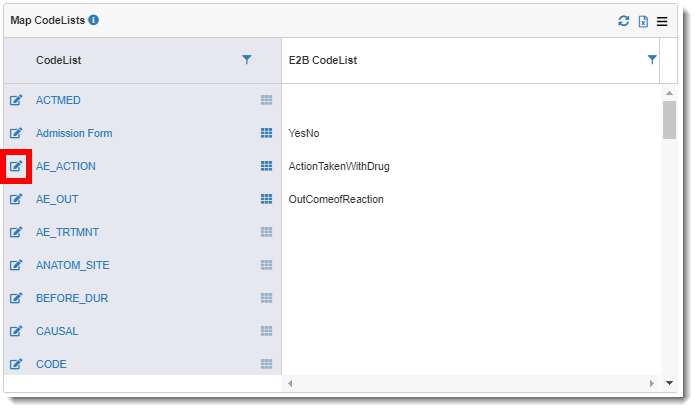The width and height of the screenshot is (698, 412).
Task: Select the ANATOM_SITE codelist link
Action: (x=73, y=265)
